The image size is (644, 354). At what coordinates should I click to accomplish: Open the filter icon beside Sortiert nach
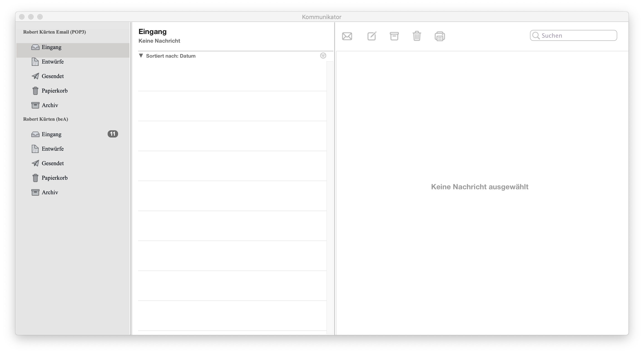(x=323, y=56)
